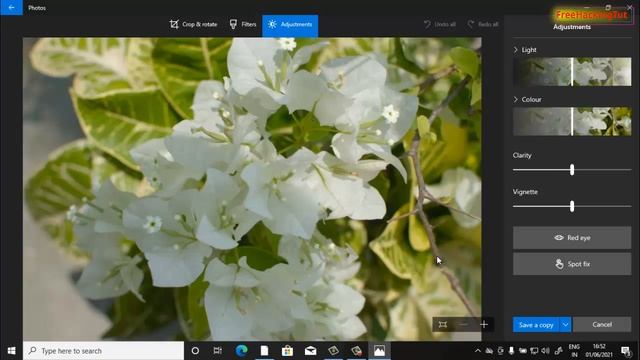
Task: Click Save a copy
Action: pos(536,325)
